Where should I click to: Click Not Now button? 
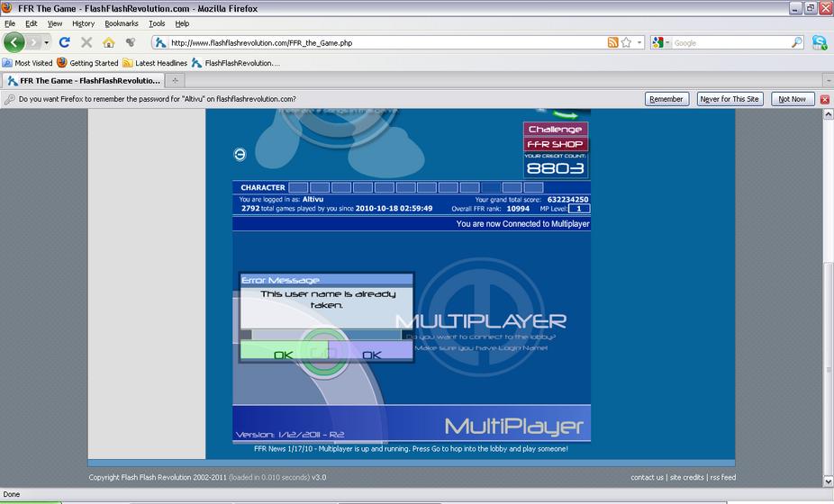coord(792,99)
